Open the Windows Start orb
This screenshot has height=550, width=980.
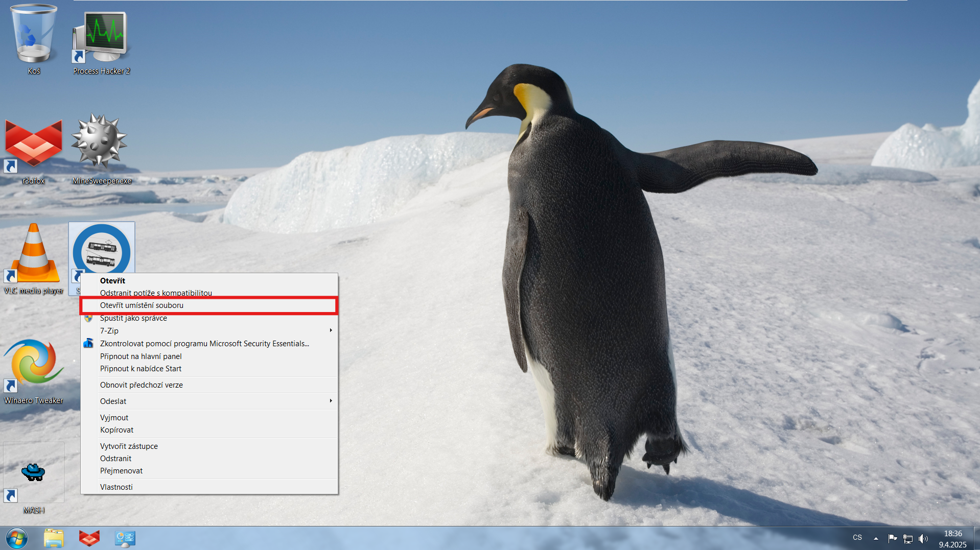pos(16,538)
